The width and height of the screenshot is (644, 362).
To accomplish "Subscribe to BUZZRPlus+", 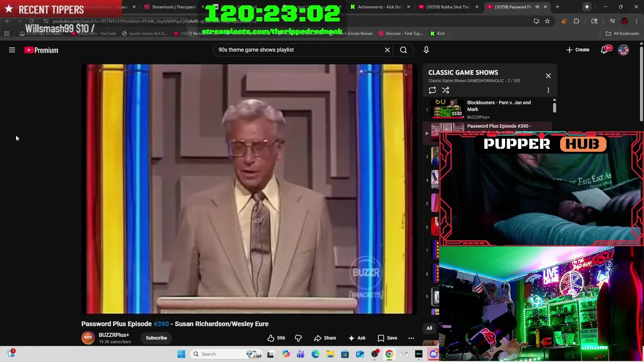I will [156, 338].
